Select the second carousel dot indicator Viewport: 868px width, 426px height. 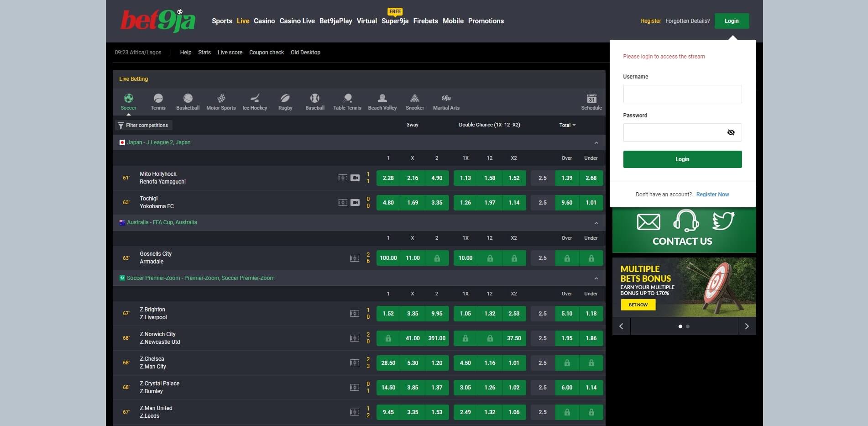pyautogui.click(x=688, y=326)
